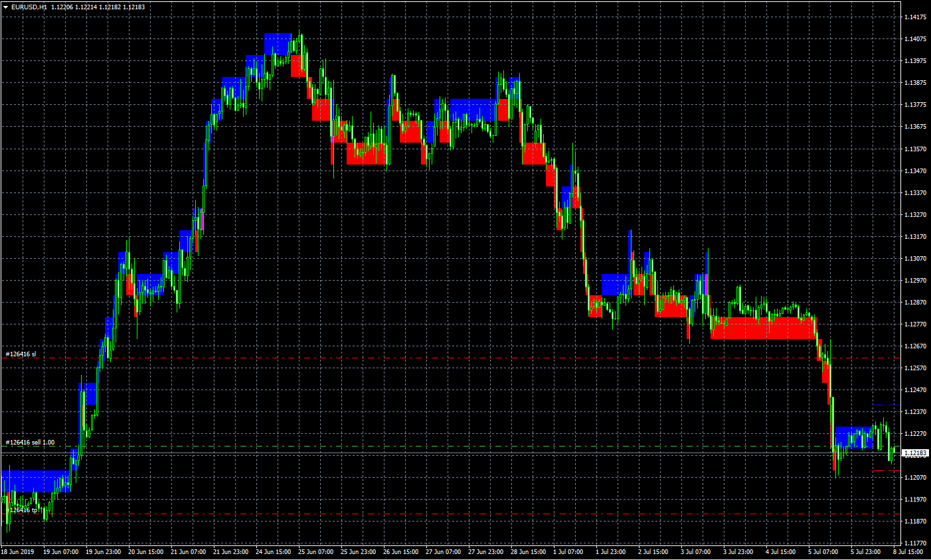931x560 pixels.
Task: Click price axis label 1.12270
Action: tap(915, 434)
